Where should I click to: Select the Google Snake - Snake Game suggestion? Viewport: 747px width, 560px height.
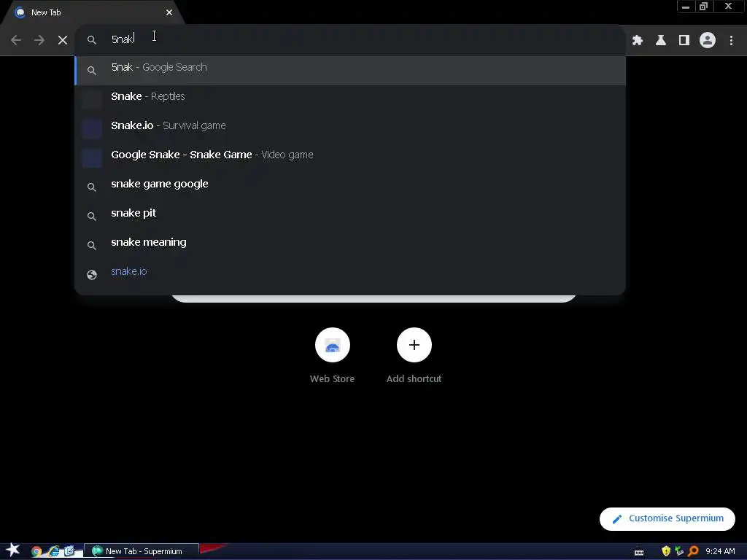(x=350, y=157)
